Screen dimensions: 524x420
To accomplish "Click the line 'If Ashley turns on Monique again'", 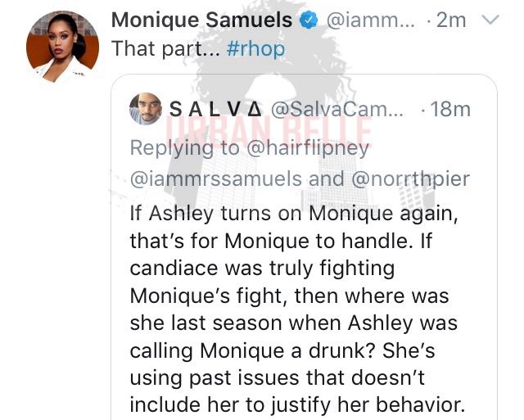I will pyautogui.click(x=293, y=214).
